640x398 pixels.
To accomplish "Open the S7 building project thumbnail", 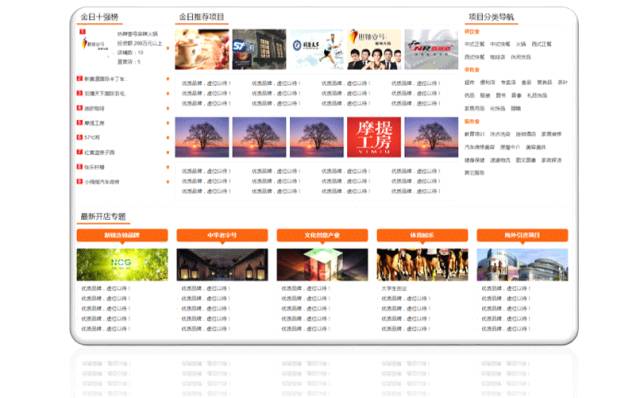I will tap(259, 49).
